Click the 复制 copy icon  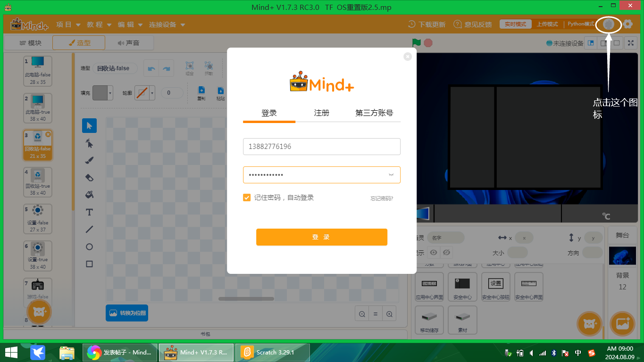pyautogui.click(x=201, y=93)
